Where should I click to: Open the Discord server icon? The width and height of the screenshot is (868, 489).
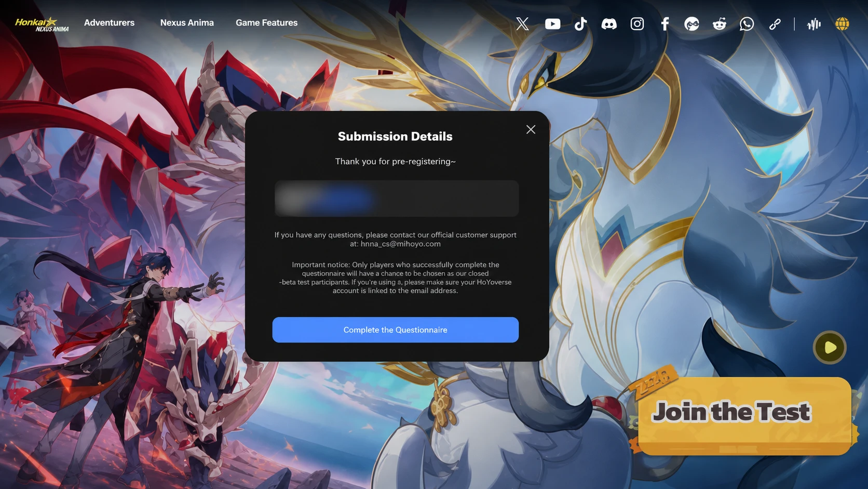pyautogui.click(x=609, y=24)
